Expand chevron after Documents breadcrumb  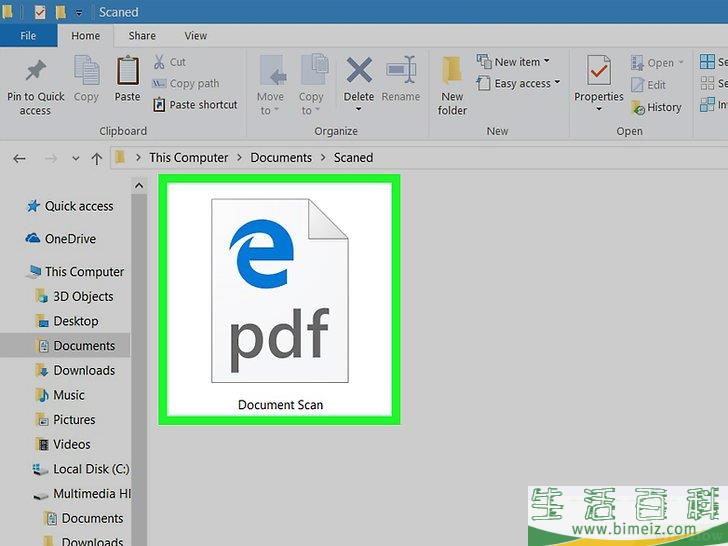coord(323,158)
